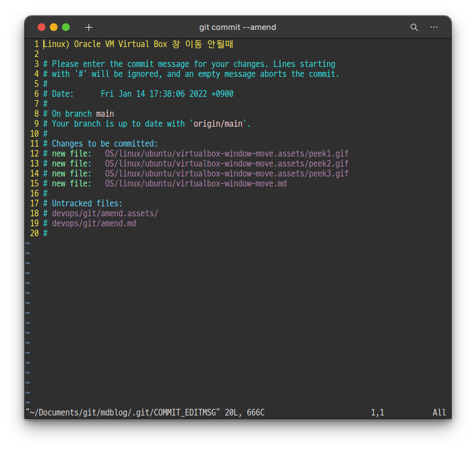The width and height of the screenshot is (476, 452).
Task: Click the 'All' scroll indicator in status line
Action: (x=439, y=413)
